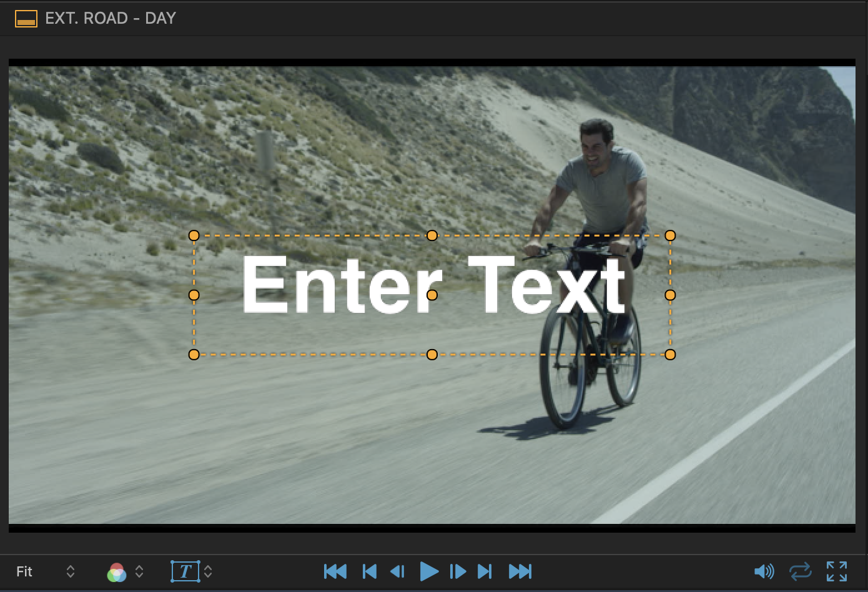Click the zoom stepper arrows next to Fit
The height and width of the screenshot is (592, 868).
71,571
